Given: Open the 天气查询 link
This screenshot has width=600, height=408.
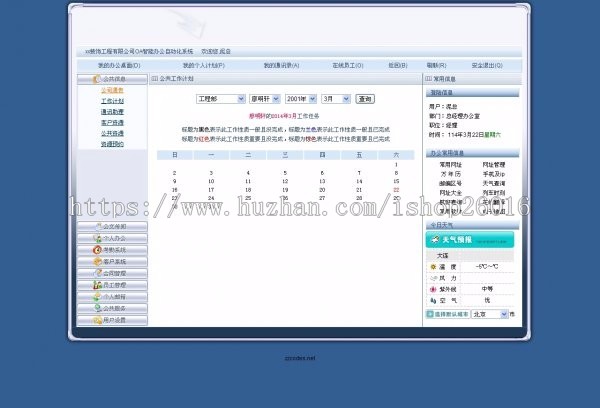Looking at the screenshot, I should [494, 183].
